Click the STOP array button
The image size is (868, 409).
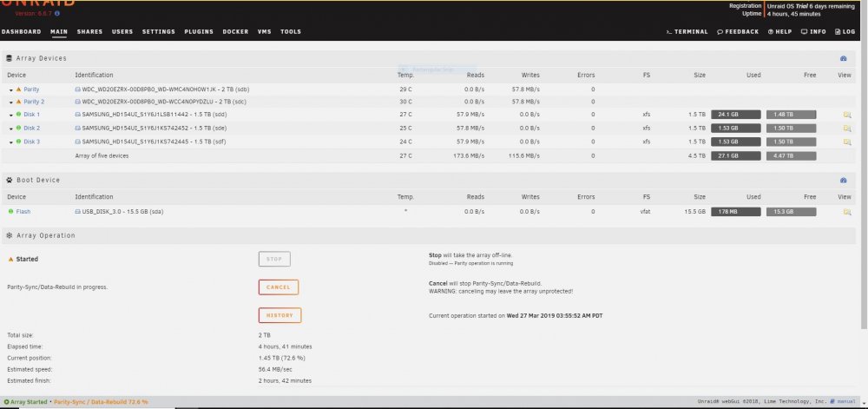pyautogui.click(x=274, y=259)
